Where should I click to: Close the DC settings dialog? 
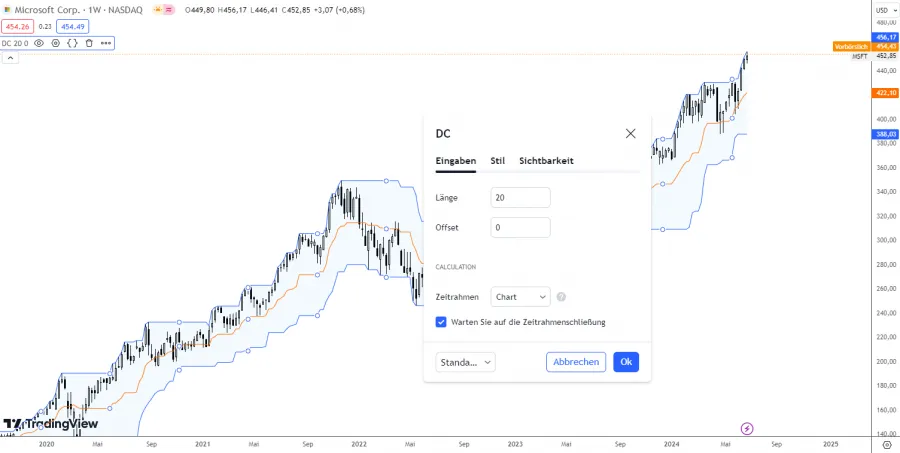(630, 133)
